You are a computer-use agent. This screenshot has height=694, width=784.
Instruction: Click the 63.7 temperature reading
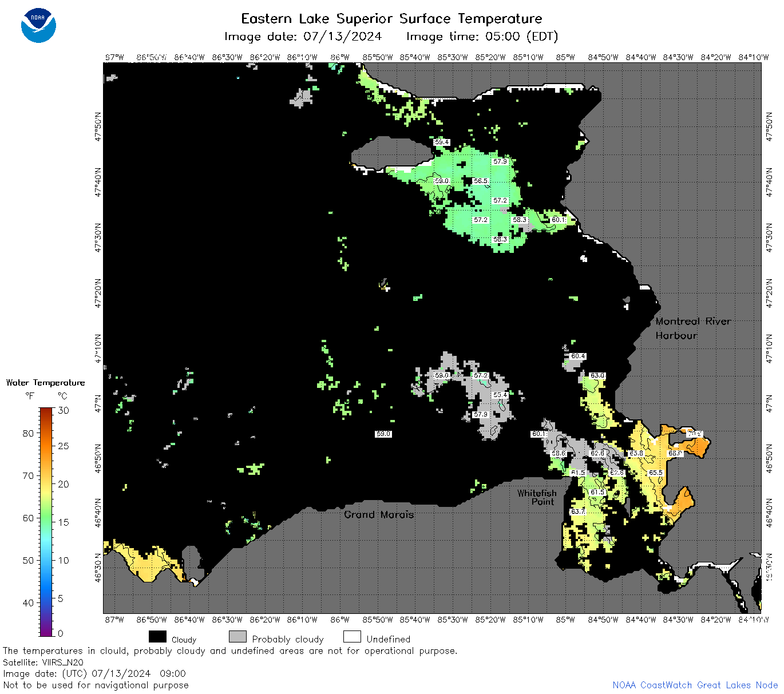[578, 511]
